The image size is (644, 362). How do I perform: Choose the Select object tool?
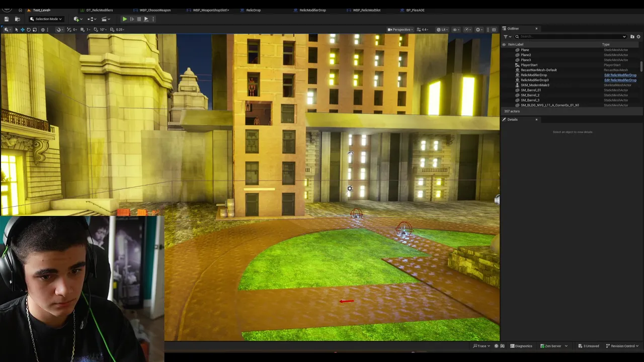tap(16, 30)
